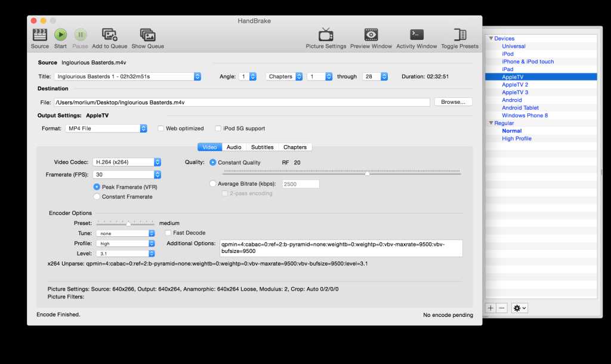Image resolution: width=611 pixels, height=364 pixels.
Task: Open the ending chapter 28 dropdown
Action: coord(375,76)
